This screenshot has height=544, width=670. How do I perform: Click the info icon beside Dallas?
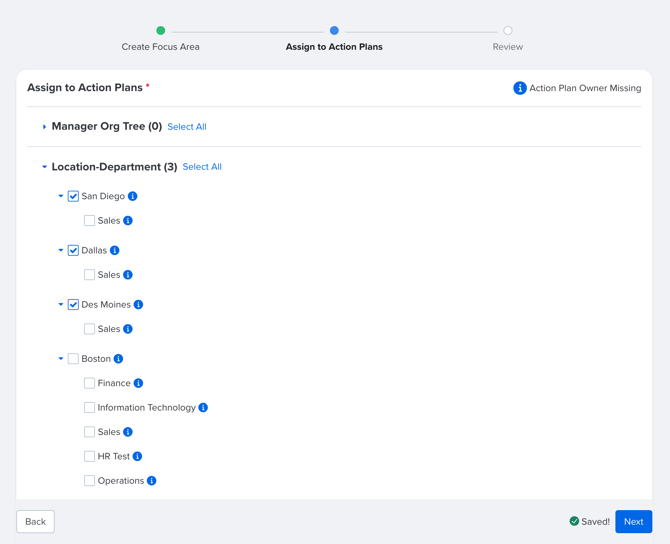[x=115, y=250]
